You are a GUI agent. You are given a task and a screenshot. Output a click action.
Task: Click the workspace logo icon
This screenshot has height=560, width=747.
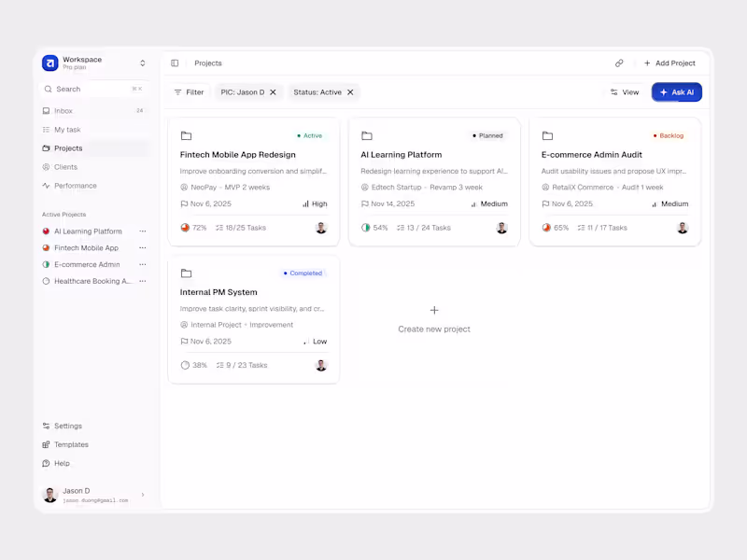tap(48, 63)
